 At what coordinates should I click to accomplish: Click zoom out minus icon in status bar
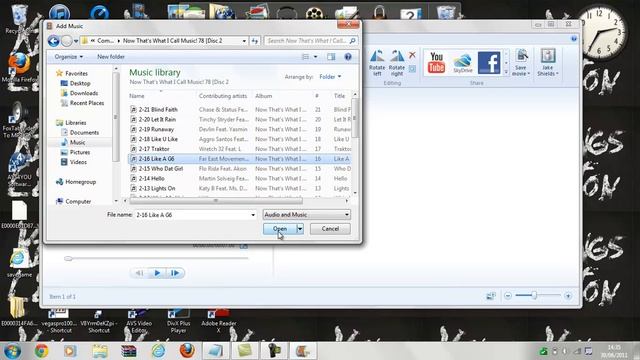tap(508, 296)
